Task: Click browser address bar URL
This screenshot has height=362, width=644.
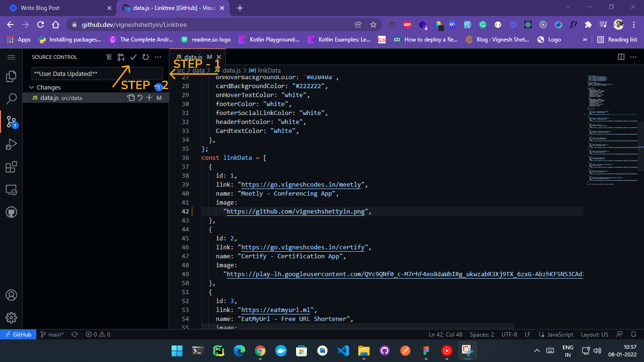Action: (x=134, y=25)
